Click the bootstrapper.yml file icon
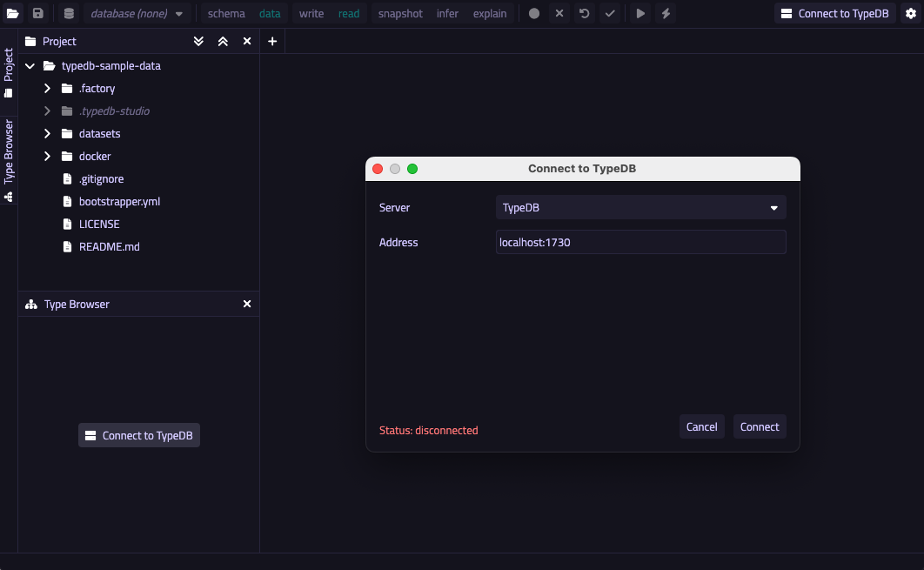The width and height of the screenshot is (924, 570). click(67, 202)
